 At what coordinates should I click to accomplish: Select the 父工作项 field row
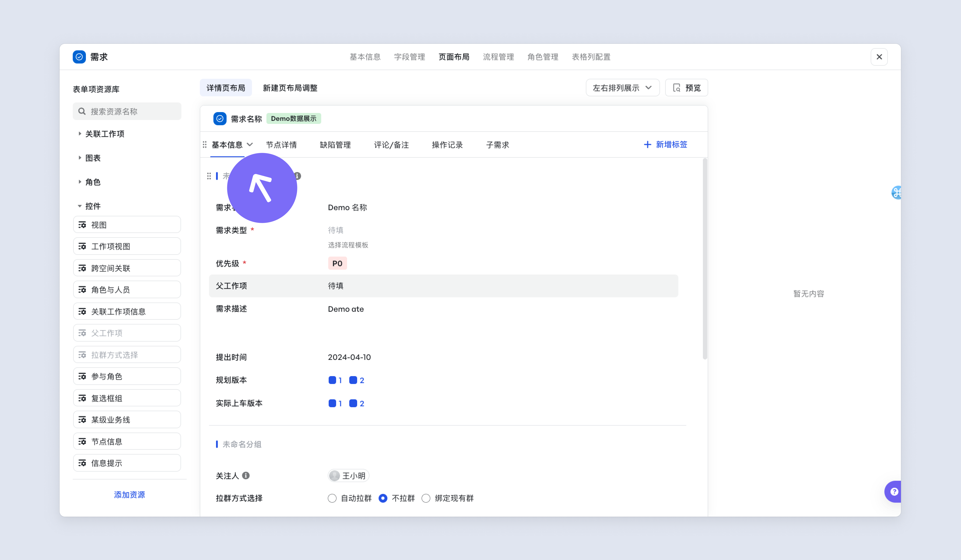[443, 286]
